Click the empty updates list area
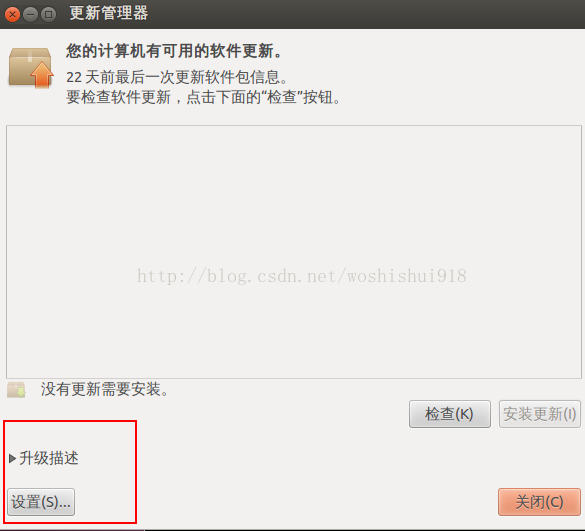Screen dimensions: 585x531 [294, 252]
